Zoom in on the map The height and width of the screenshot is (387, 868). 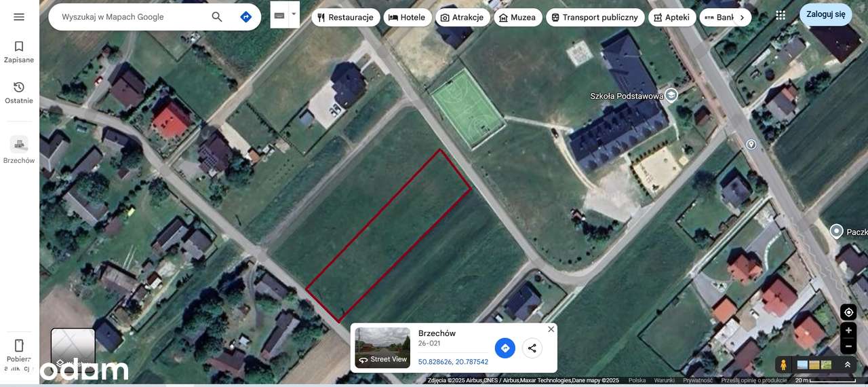(848, 331)
